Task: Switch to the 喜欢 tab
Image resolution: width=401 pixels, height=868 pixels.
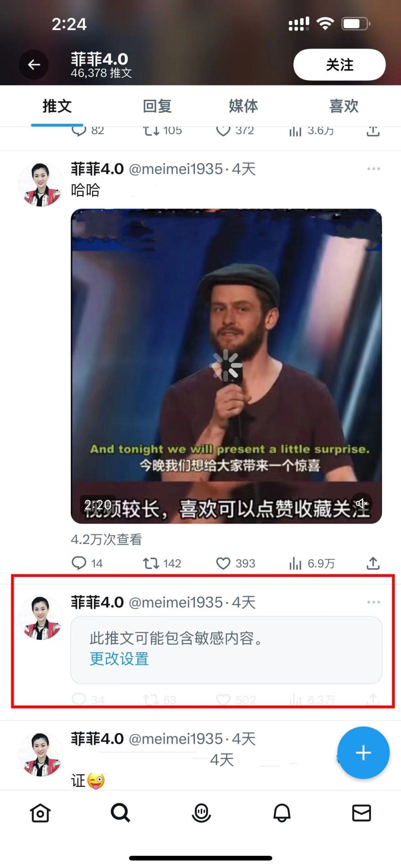Action: pyautogui.click(x=344, y=106)
